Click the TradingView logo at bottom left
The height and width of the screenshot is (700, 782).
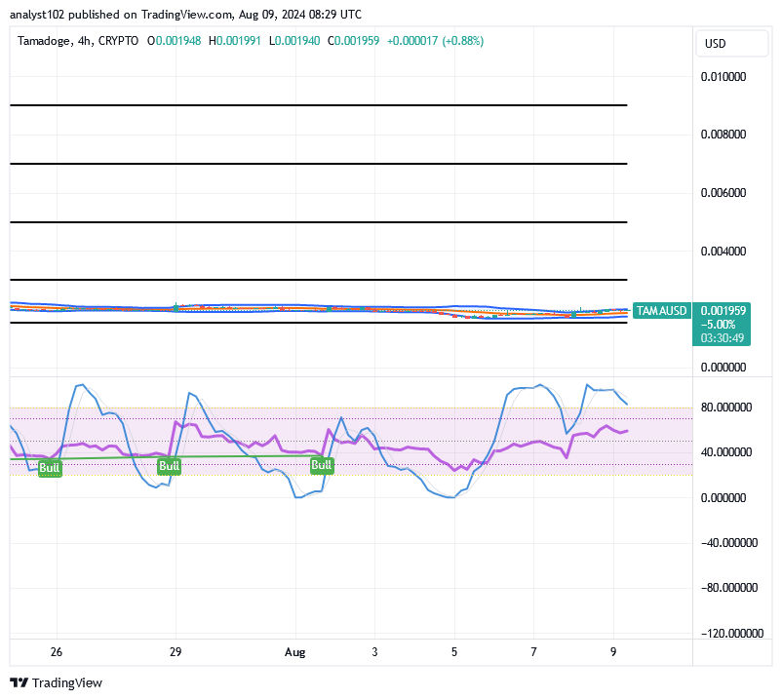(56, 682)
